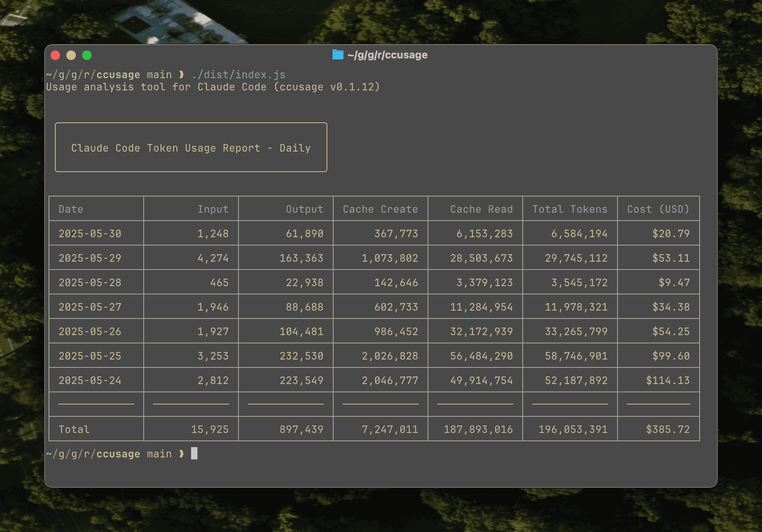Click the blue folder icon in title bar
This screenshot has width=762, height=532.
(x=338, y=55)
